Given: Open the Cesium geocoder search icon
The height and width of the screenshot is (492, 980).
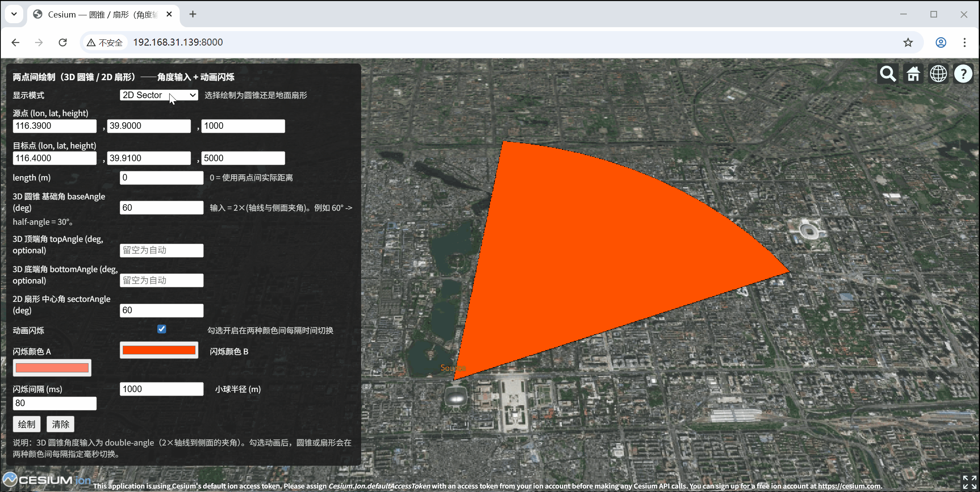Looking at the screenshot, I should coord(888,74).
